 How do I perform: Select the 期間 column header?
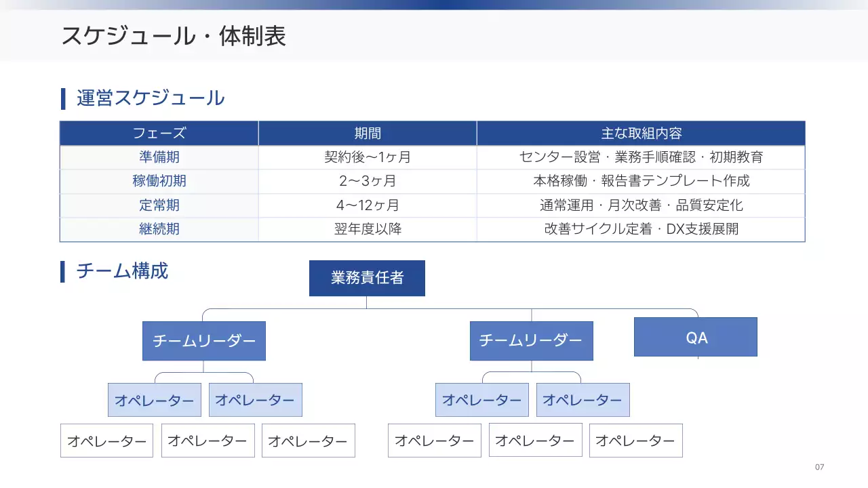coord(367,133)
